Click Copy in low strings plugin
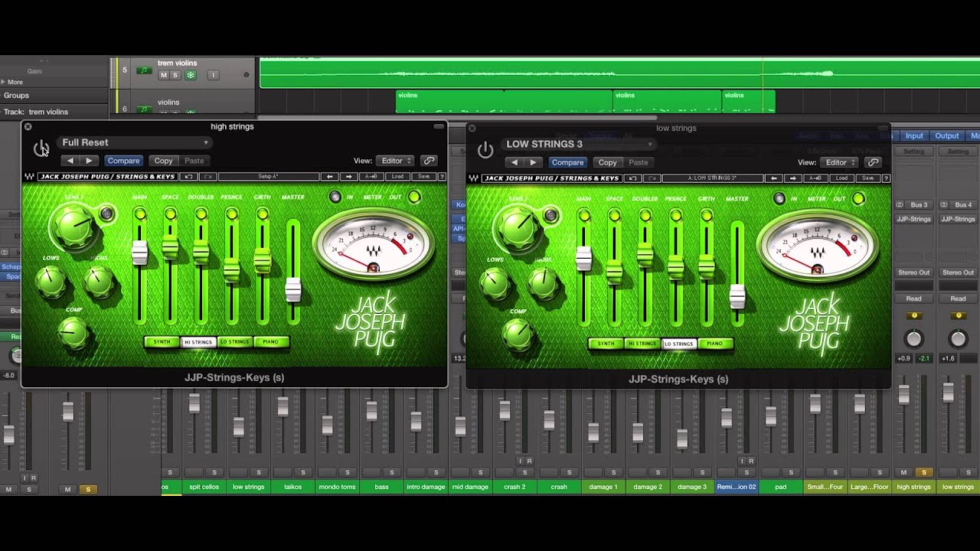Screen dimensions: 980x551 [607, 162]
